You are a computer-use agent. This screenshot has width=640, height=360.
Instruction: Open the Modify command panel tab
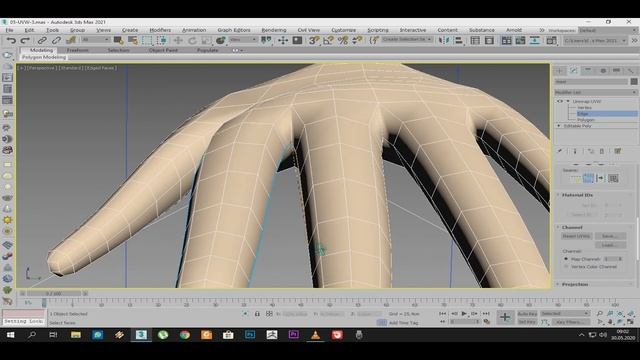(574, 71)
